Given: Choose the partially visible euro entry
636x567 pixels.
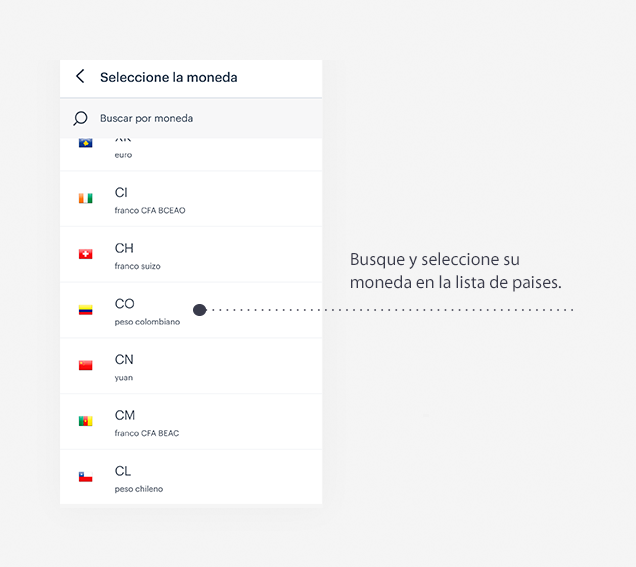Looking at the screenshot, I should point(191,155).
